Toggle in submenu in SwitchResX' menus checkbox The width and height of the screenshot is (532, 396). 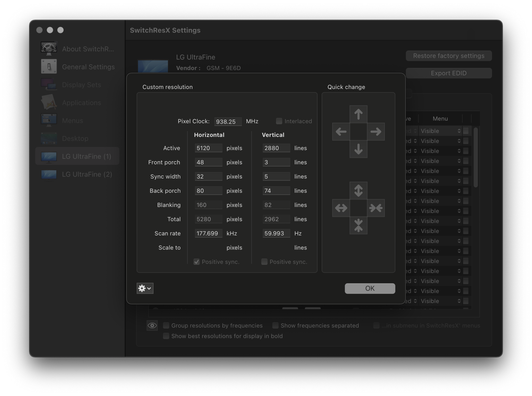tap(376, 325)
